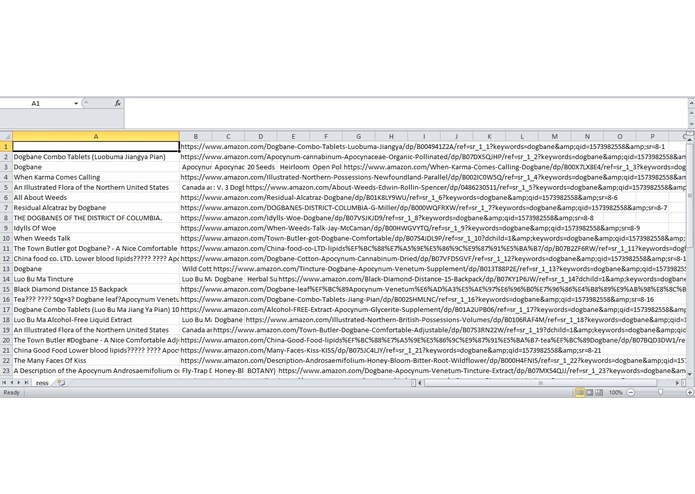695x494 pixels.
Task: Select column K header
Action: (489, 136)
